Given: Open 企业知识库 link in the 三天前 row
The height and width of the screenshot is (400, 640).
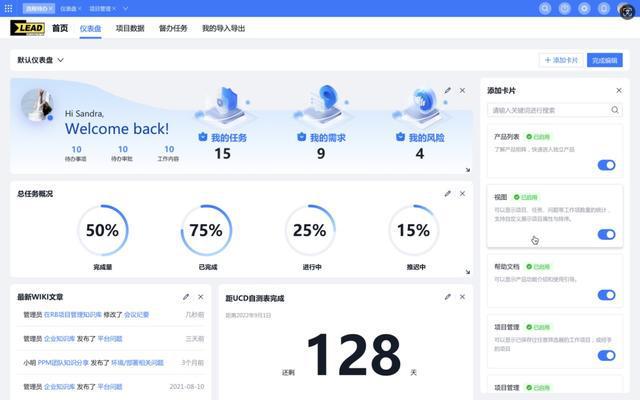Looking at the screenshot, I should coord(59,339).
